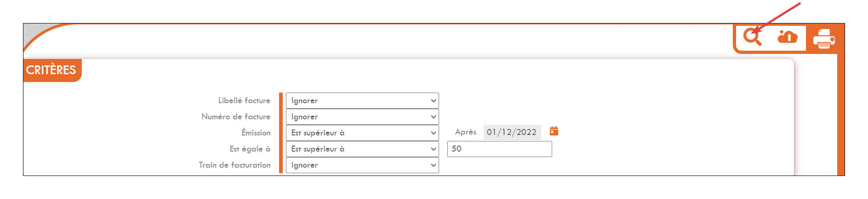This screenshot has width=868, height=199.
Task: Click the Émission label
Action: [256, 133]
